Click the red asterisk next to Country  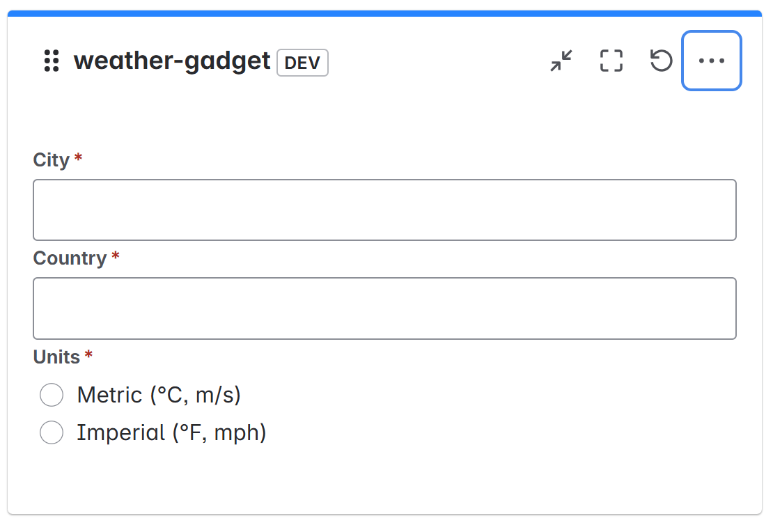116,257
